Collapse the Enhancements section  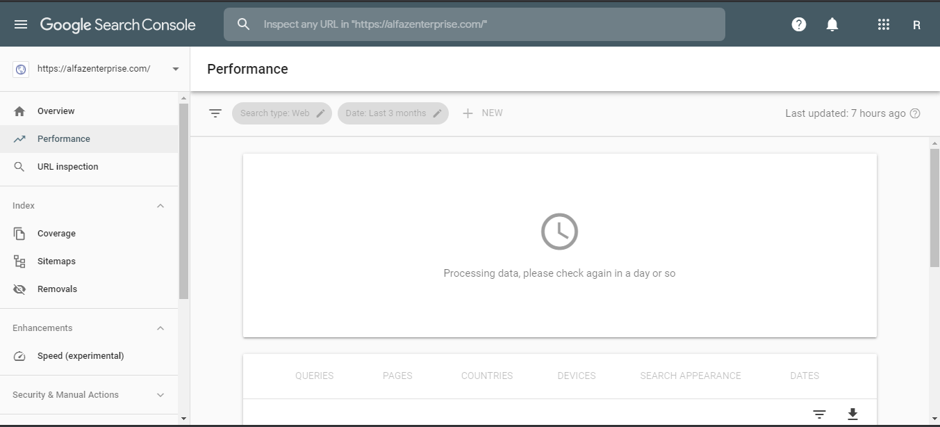[x=160, y=328]
